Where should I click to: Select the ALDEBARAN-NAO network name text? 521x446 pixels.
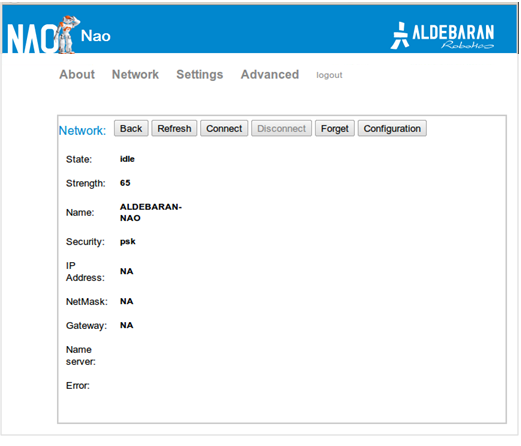point(151,213)
